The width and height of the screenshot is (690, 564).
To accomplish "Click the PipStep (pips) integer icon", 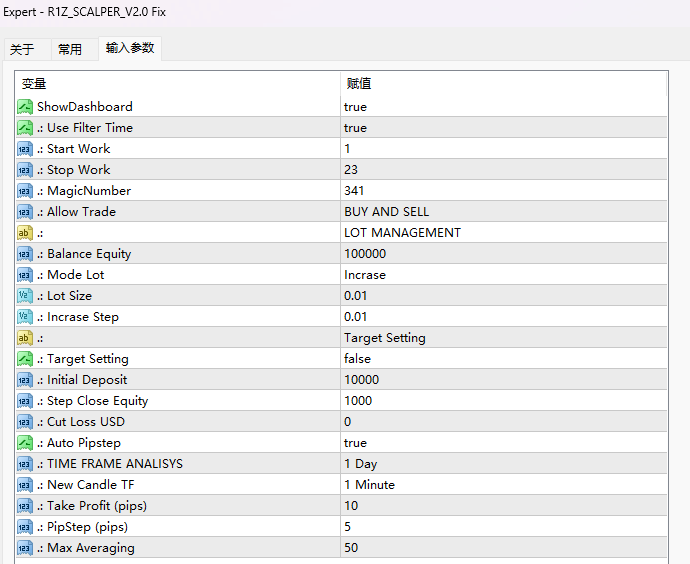I will (x=25, y=527).
